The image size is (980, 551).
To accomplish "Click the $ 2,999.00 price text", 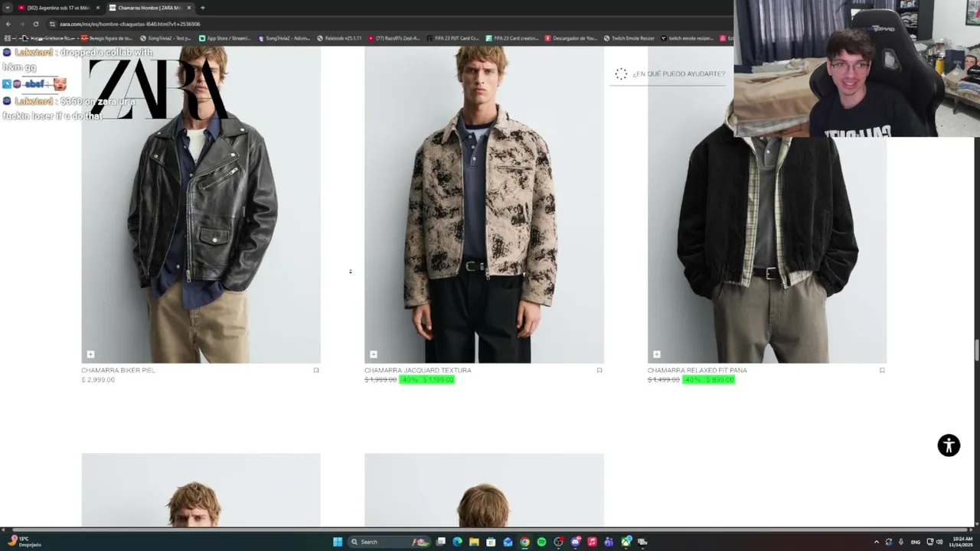I will [x=98, y=380].
